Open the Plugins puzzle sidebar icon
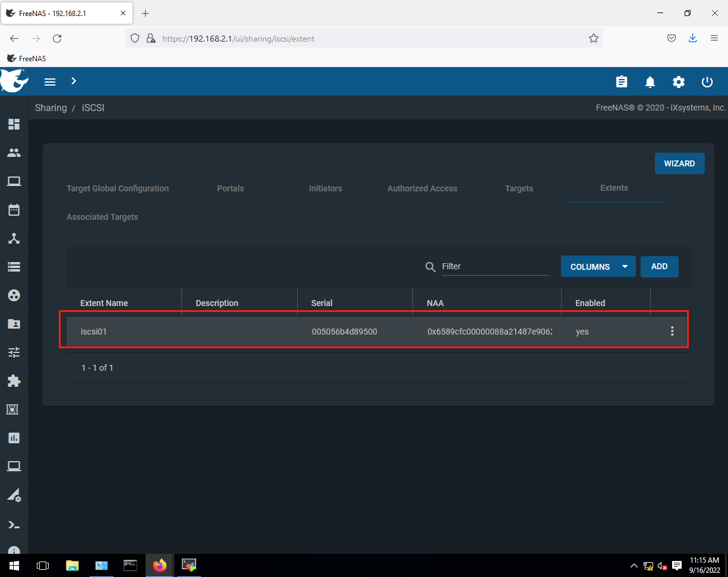This screenshot has height=577, width=728. [14, 381]
